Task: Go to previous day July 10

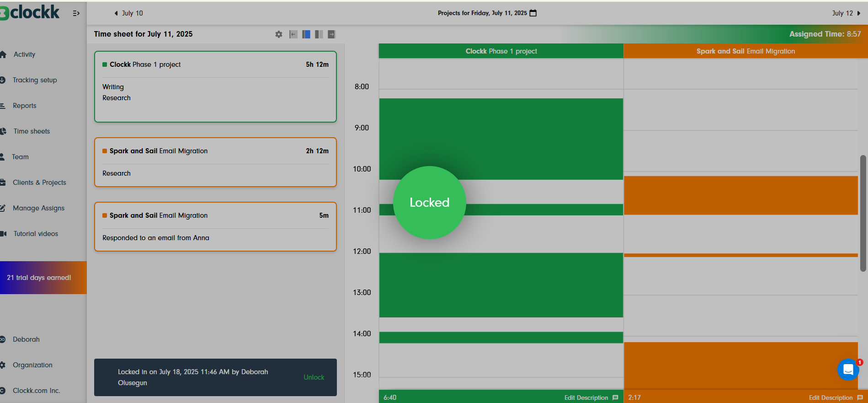Action: click(128, 13)
